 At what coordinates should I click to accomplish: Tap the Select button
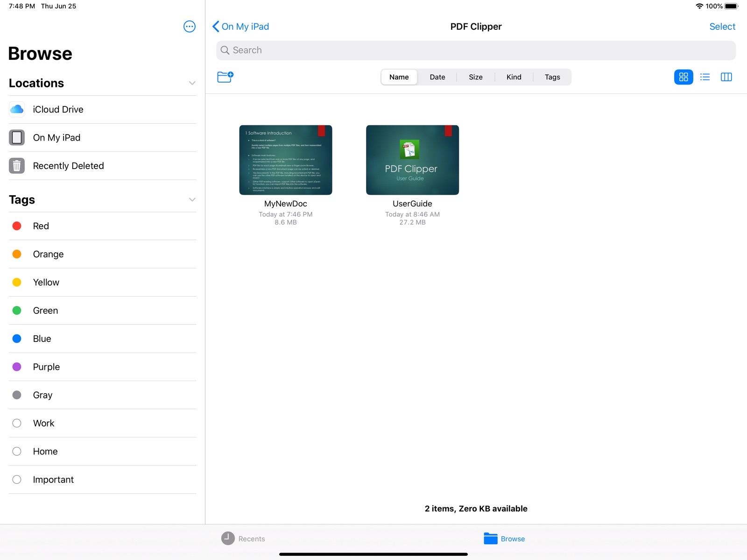click(x=722, y=27)
